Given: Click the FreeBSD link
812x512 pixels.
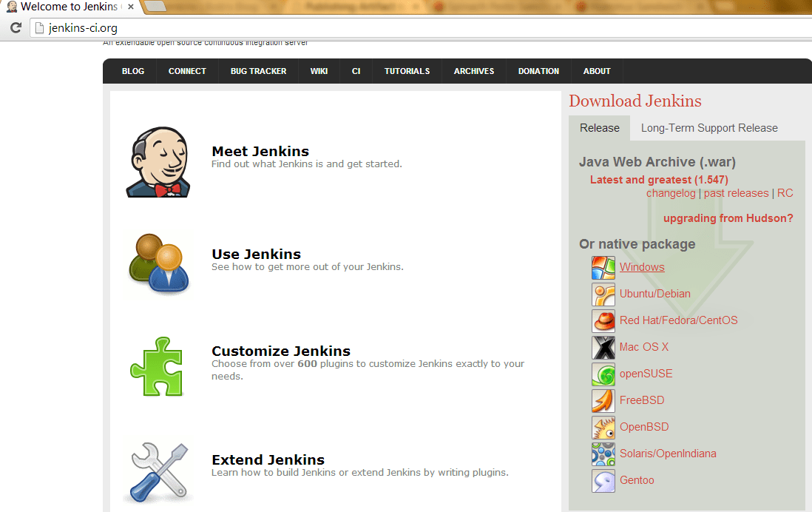Looking at the screenshot, I should pyautogui.click(x=642, y=400).
